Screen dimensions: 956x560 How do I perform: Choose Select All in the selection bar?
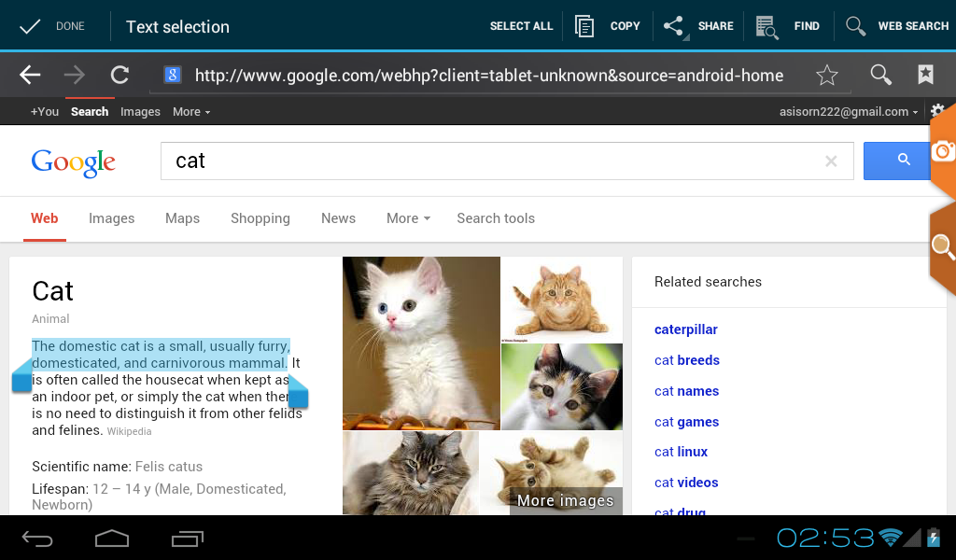click(x=521, y=26)
